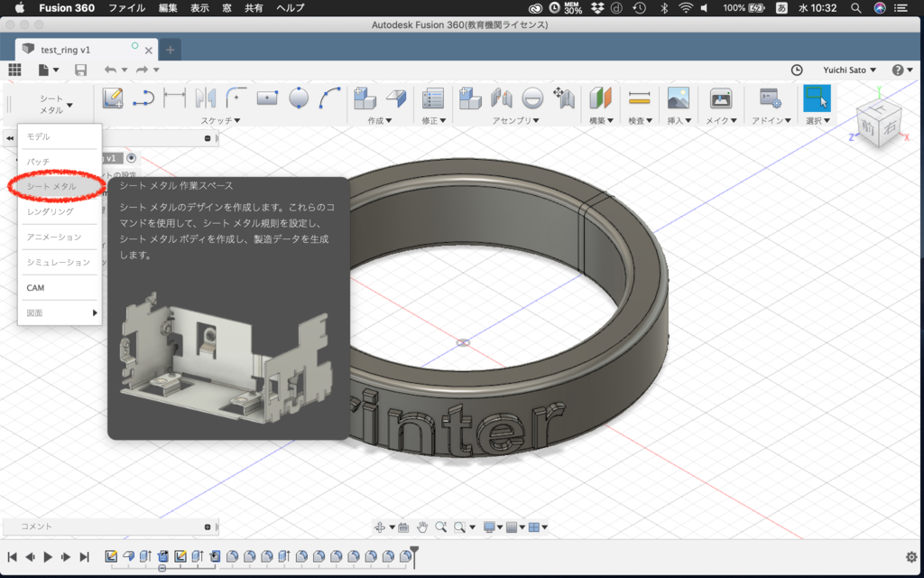This screenshot has height=578, width=924.
Task: Select the Line sketch tool
Action: (x=143, y=98)
